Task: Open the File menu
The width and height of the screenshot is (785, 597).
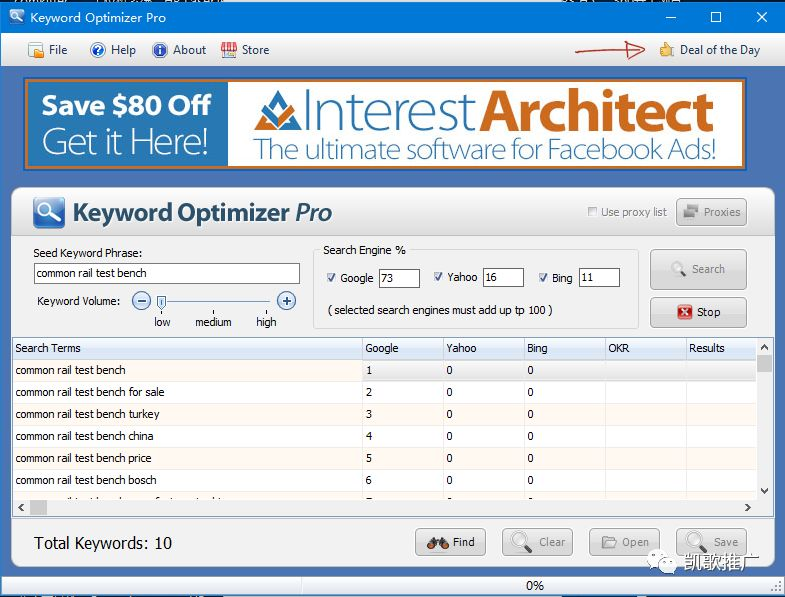Action: point(47,50)
